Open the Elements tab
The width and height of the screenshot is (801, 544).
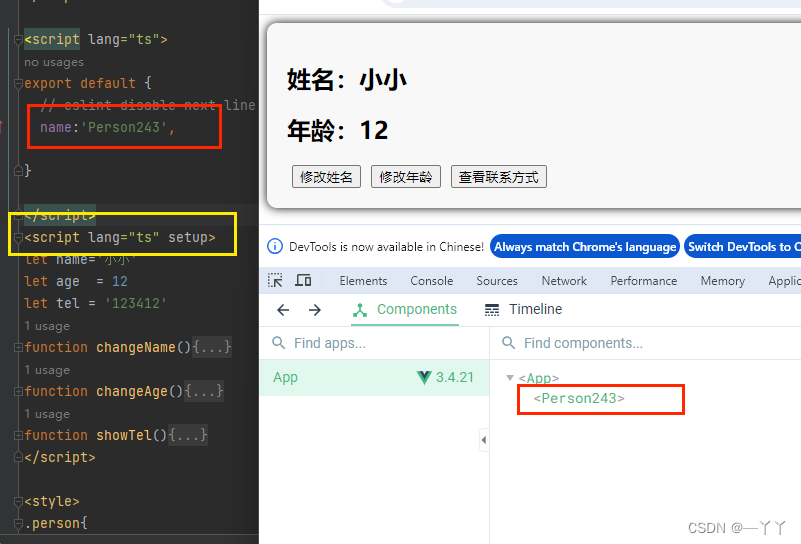(363, 281)
